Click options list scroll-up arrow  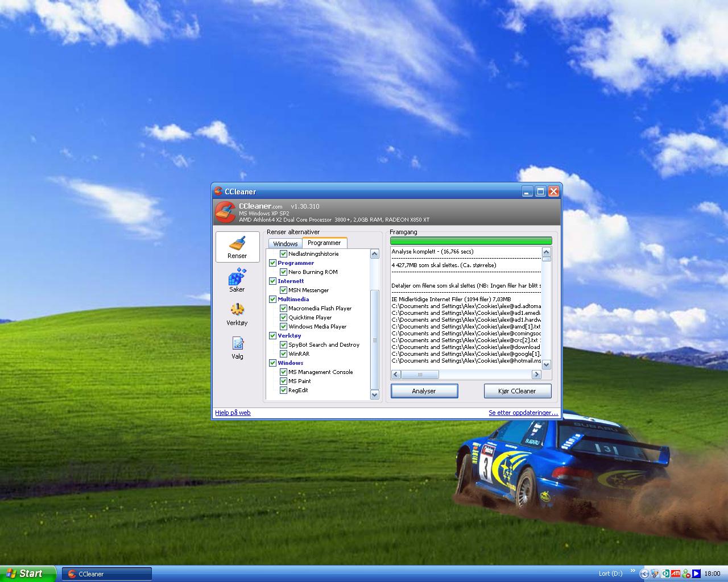point(374,253)
